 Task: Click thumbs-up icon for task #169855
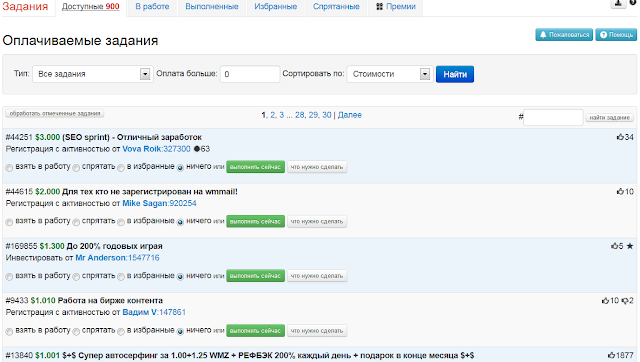click(615, 246)
